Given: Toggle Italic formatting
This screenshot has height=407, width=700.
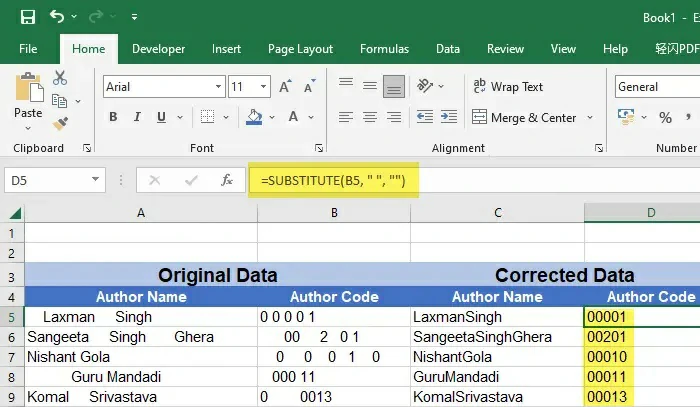Looking at the screenshot, I should click(x=140, y=118).
